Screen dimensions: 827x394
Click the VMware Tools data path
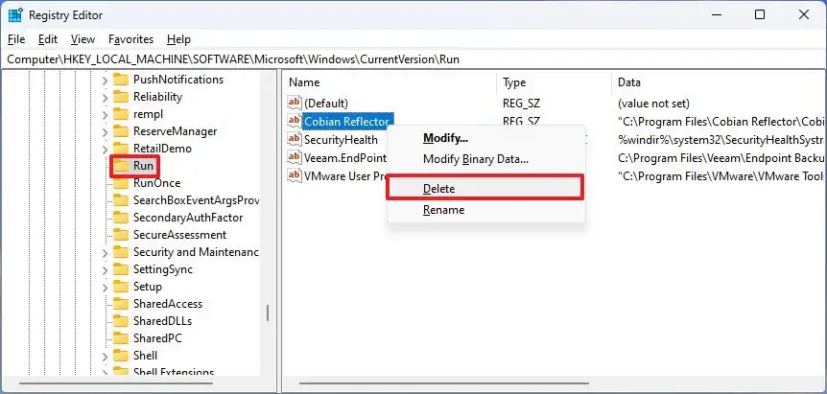click(720, 176)
